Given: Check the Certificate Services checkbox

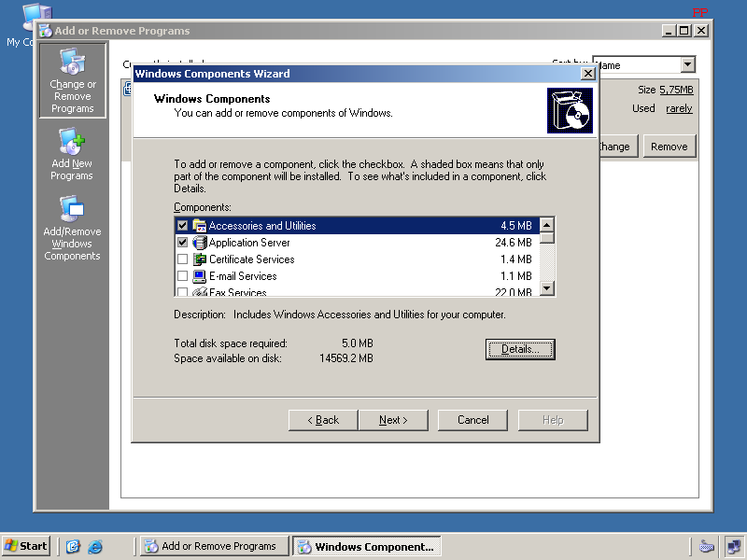Looking at the screenshot, I should pos(182,259).
